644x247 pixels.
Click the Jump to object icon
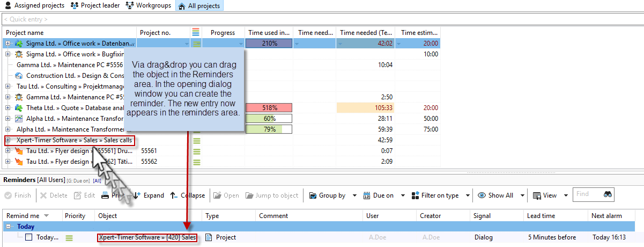pyautogui.click(x=248, y=195)
